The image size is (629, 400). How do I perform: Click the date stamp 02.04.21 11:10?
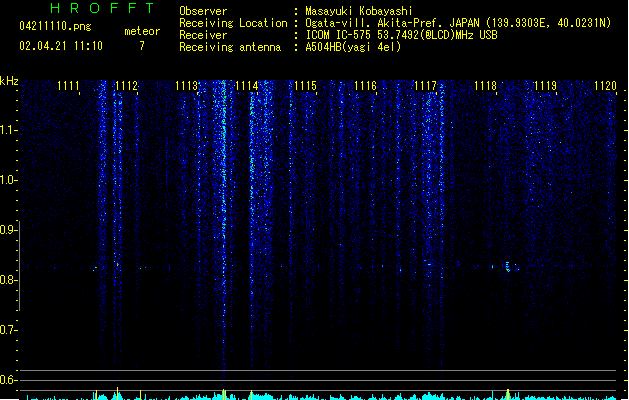pos(61,46)
